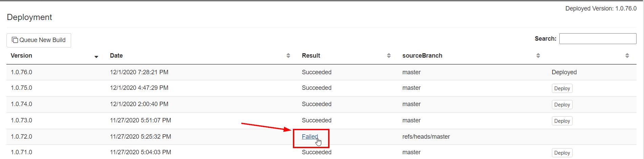Click the Date column header text
This screenshot has width=644, height=159.
pyautogui.click(x=116, y=56)
